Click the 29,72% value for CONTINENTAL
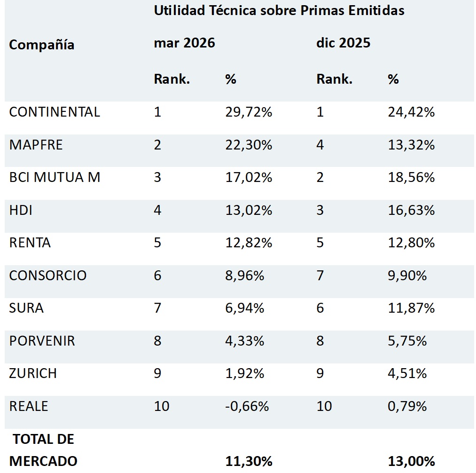 [x=249, y=112]
